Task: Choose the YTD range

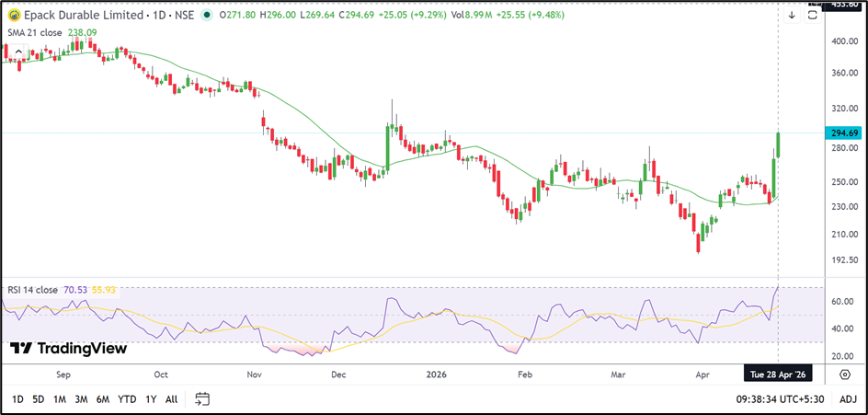Action: pyautogui.click(x=127, y=398)
